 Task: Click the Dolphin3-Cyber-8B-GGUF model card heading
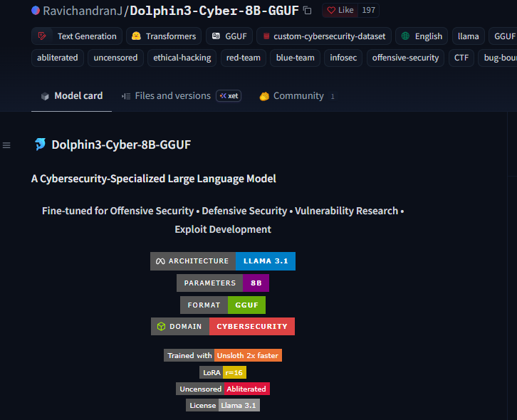(x=121, y=145)
